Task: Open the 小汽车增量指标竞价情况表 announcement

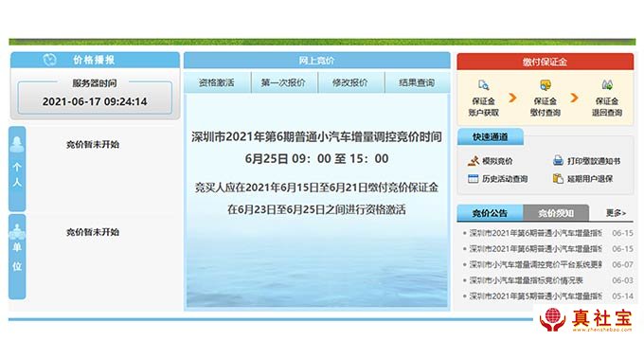Action: (x=527, y=280)
